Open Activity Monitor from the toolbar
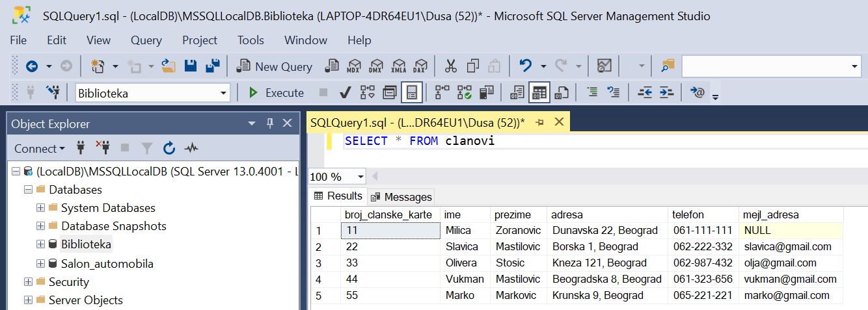868x310 pixels. 604,66
